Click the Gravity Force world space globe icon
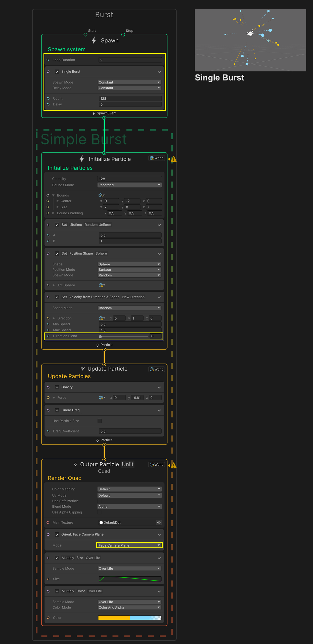Screen dimensions: 313x644 click(102, 398)
